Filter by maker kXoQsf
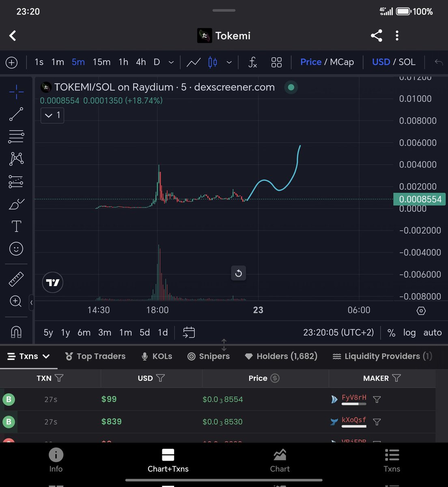 (377, 422)
